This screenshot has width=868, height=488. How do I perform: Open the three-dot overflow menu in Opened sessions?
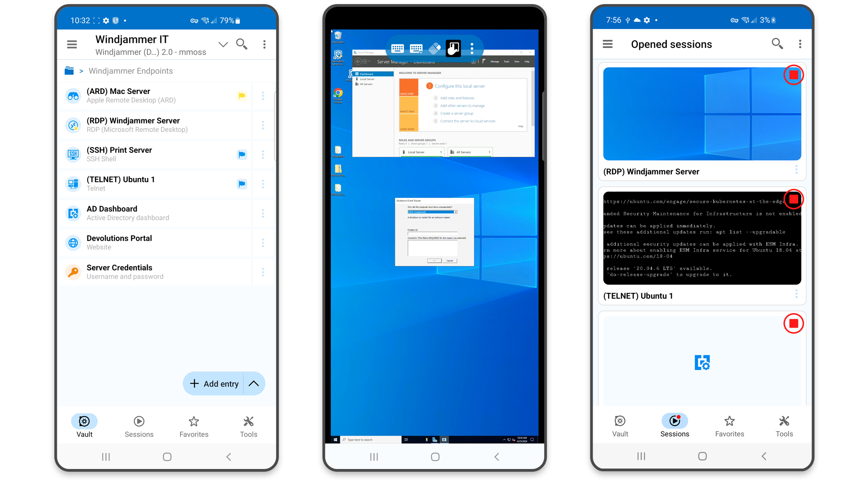point(800,43)
